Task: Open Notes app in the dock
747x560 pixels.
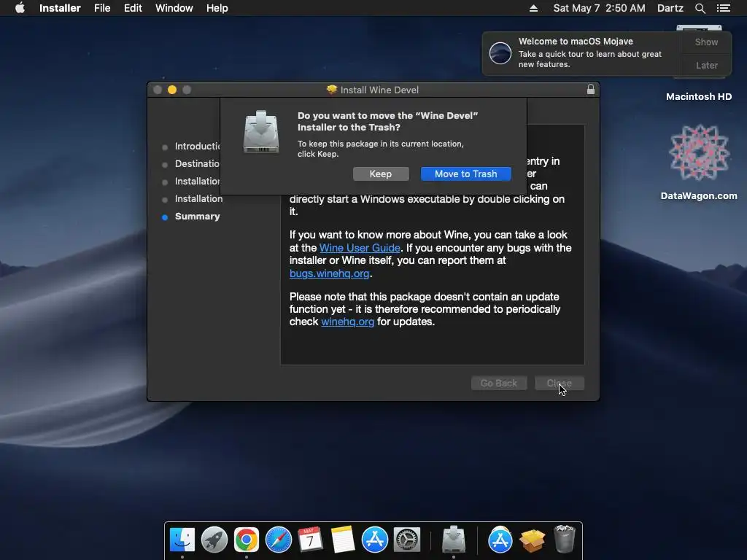Action: tap(343, 540)
